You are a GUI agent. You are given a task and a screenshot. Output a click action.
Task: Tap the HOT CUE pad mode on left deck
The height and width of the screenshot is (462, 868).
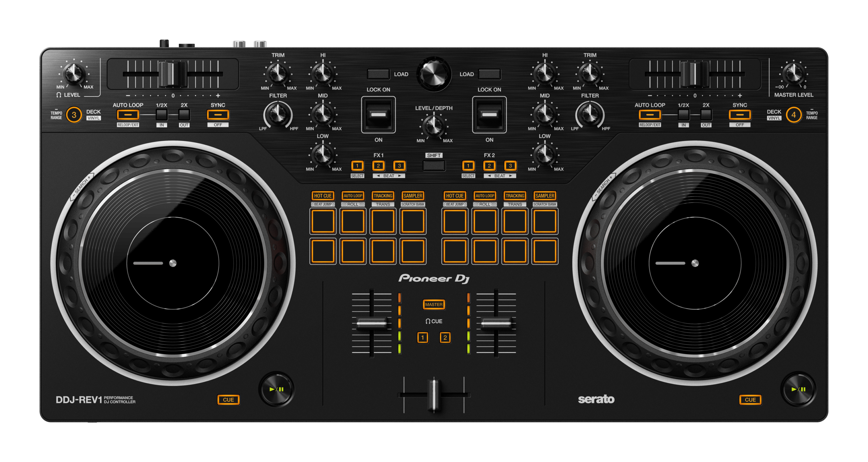[323, 196]
